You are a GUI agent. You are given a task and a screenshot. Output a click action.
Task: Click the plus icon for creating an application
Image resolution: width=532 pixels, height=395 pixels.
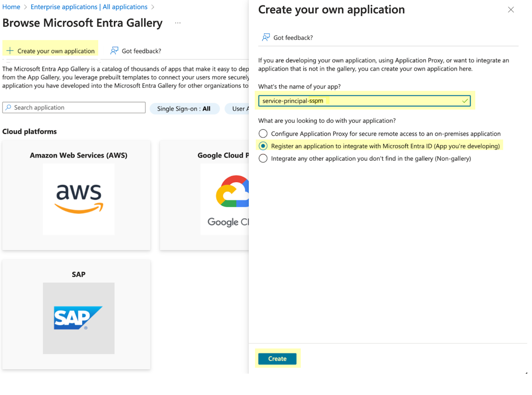pyautogui.click(x=10, y=51)
